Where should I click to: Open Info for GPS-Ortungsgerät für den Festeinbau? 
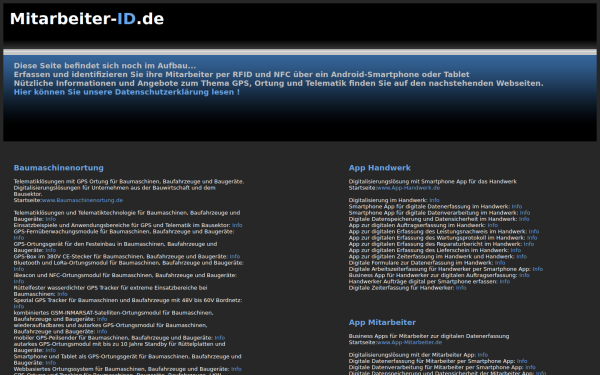(51, 250)
